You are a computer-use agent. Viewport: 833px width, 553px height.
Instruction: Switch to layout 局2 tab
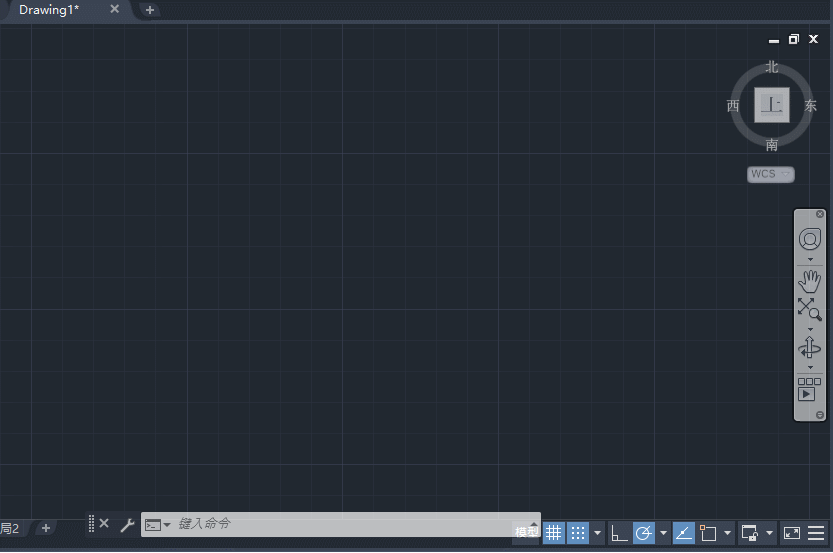10,529
